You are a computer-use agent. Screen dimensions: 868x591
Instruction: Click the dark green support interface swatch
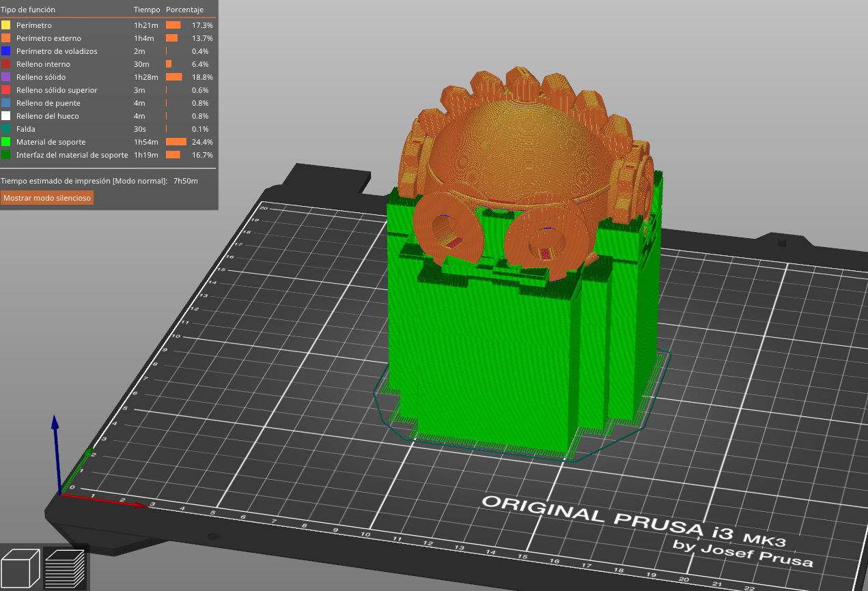click(5, 154)
